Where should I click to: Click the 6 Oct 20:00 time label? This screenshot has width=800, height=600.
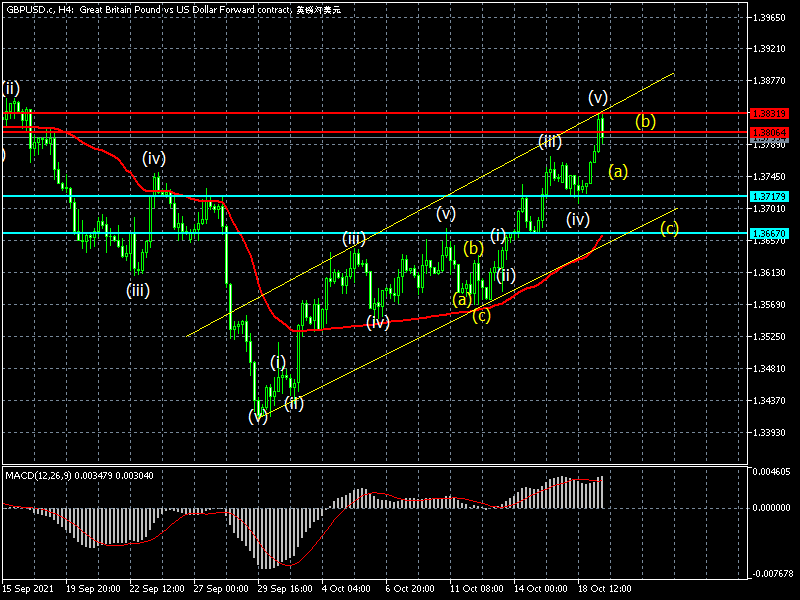click(410, 589)
